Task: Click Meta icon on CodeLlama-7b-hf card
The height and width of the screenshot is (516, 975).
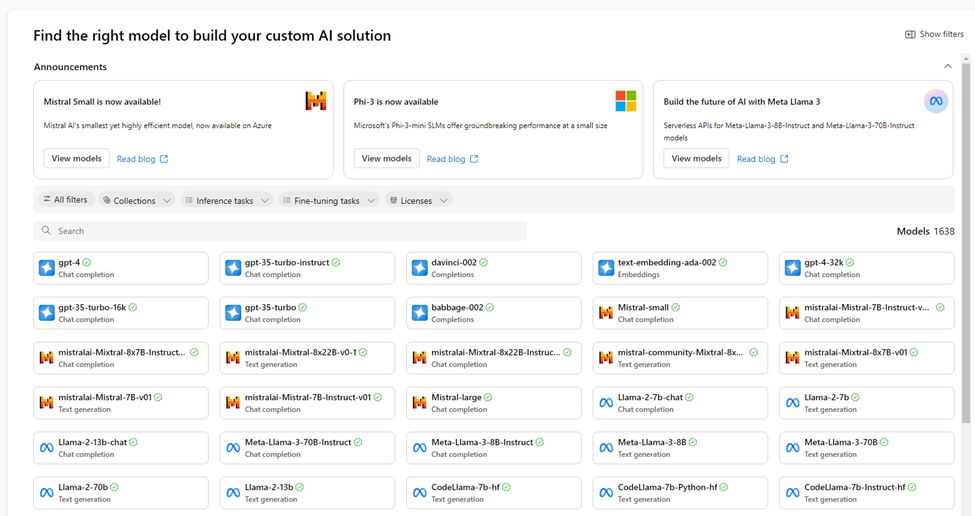Action: coord(420,493)
